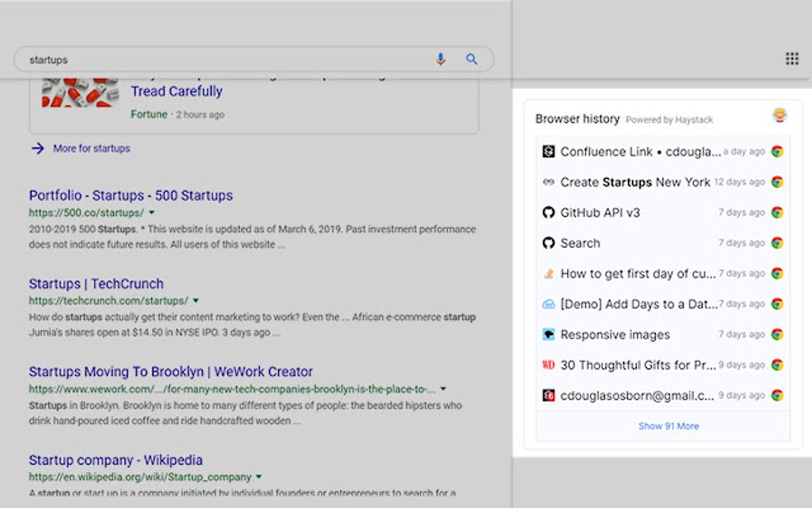812x508 pixels.
Task: Click GitHub icon next to GitHub API v3
Action: click(548, 213)
